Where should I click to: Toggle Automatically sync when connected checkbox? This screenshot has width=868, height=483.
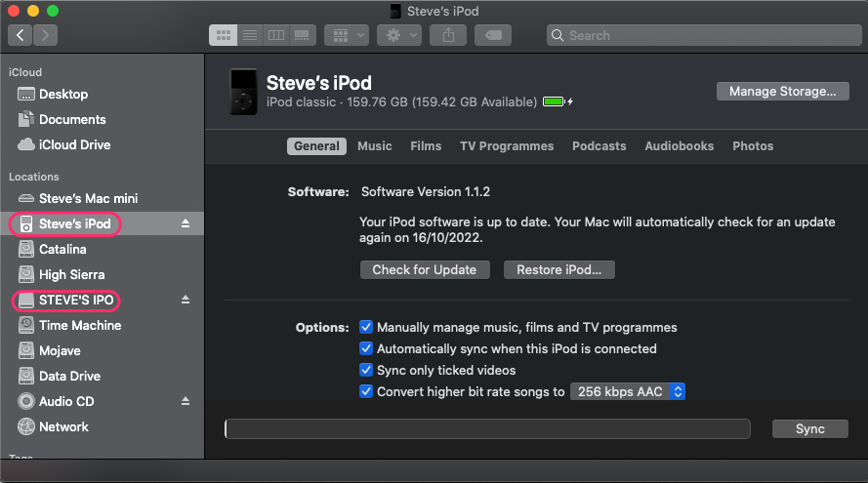[366, 348]
